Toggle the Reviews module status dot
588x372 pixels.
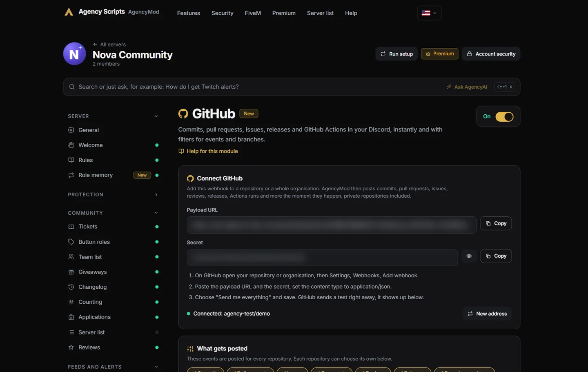tap(157, 347)
